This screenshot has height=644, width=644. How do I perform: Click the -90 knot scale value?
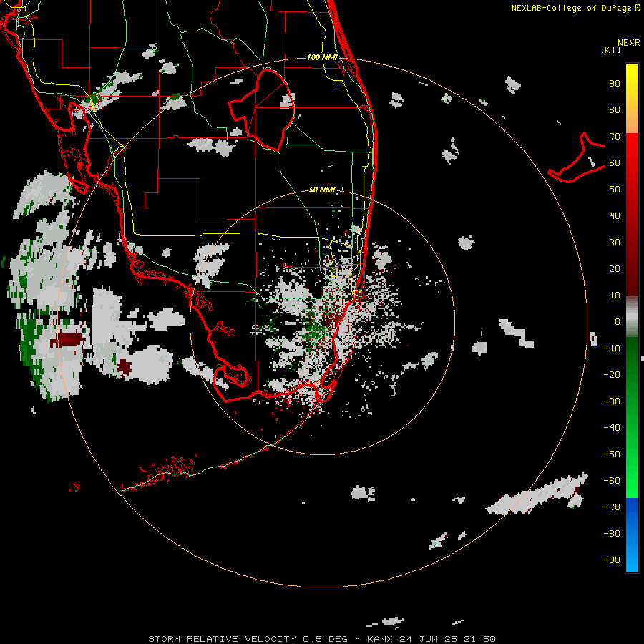[x=612, y=560]
